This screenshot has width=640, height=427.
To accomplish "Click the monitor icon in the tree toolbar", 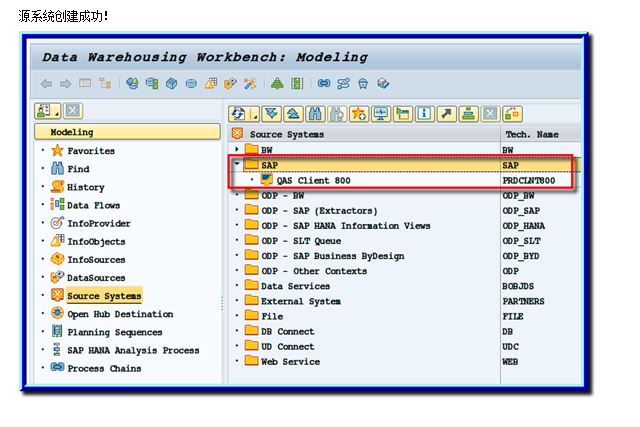I will pyautogui.click(x=381, y=114).
